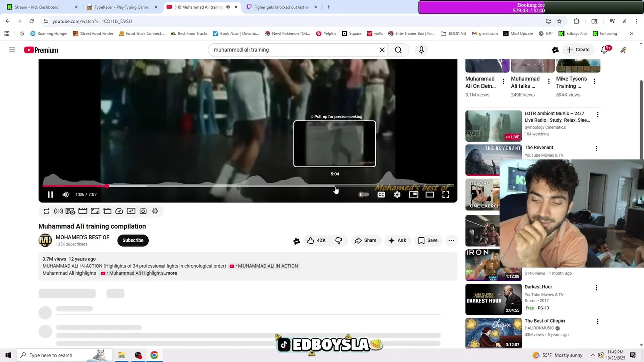Clear the search box text

click(382, 50)
